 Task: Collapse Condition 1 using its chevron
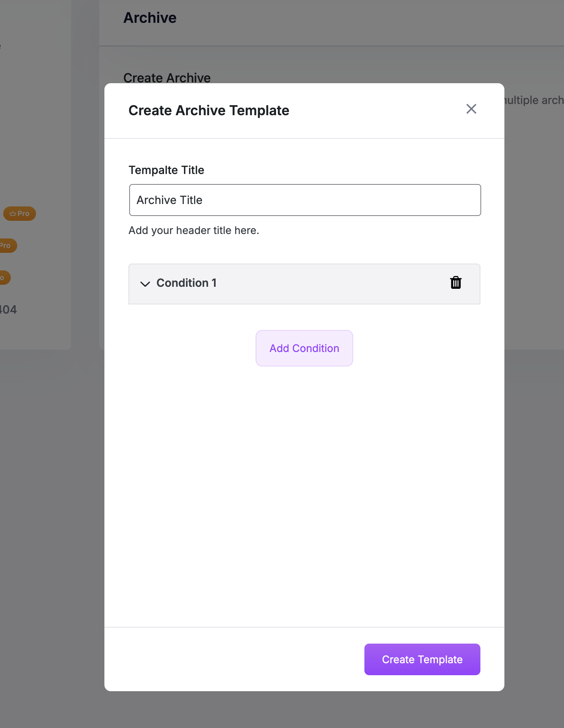pyautogui.click(x=145, y=284)
